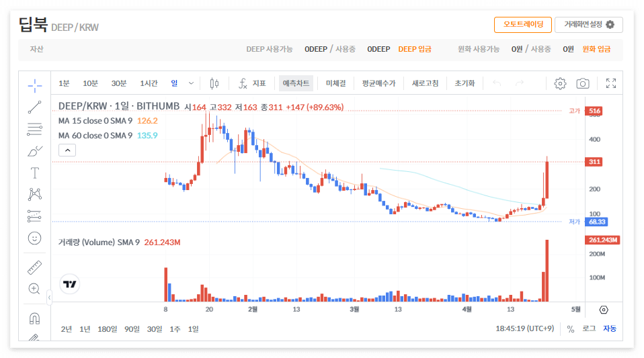Toggle the magnet snap mode
The image size is (644, 358).
pos(35,318)
